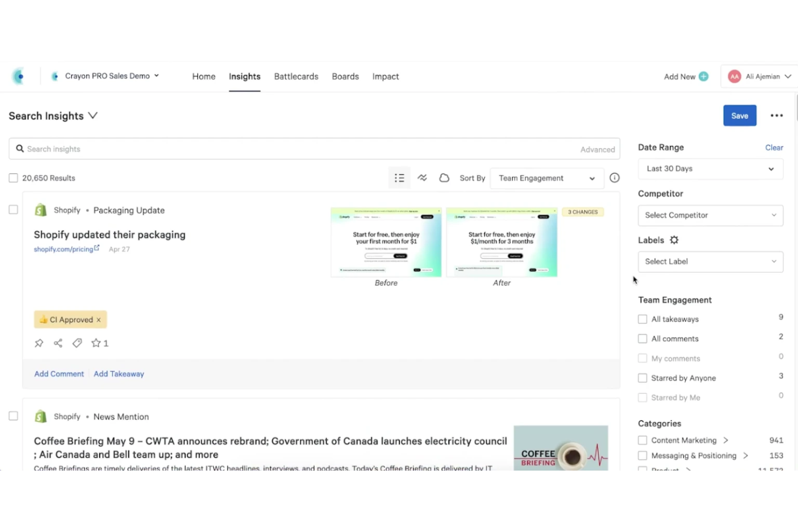Open the shopify.com/pricing link

[63, 250]
